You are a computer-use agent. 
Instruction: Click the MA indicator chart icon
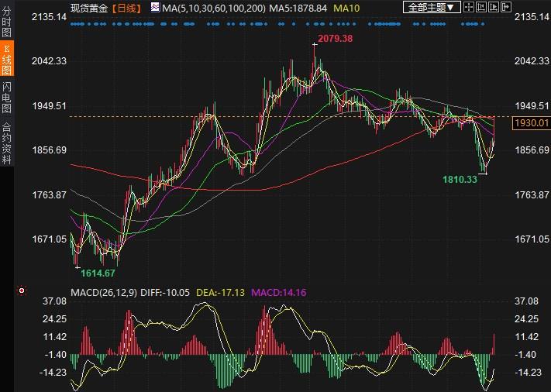coord(155,8)
